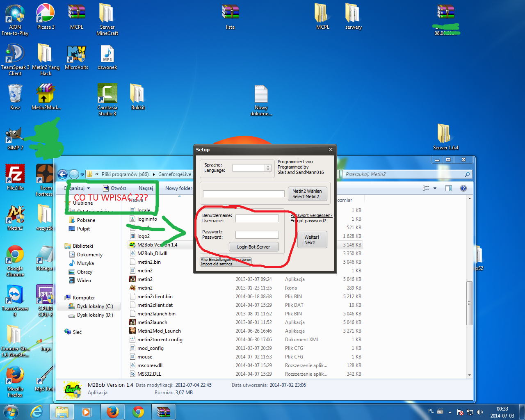
Task: Click Import old settings button
Action: click(226, 262)
